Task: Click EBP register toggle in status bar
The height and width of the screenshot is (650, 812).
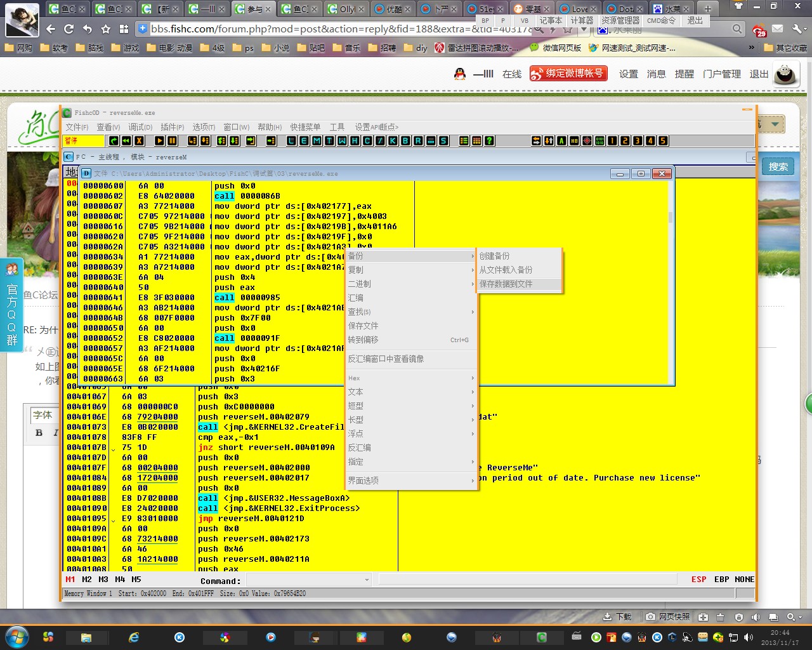Action: pyautogui.click(x=721, y=580)
